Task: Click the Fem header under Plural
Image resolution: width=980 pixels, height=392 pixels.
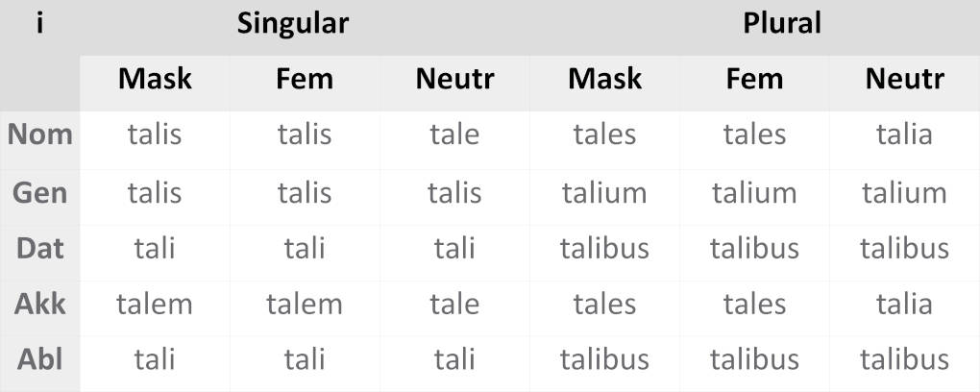Action: 754,79
